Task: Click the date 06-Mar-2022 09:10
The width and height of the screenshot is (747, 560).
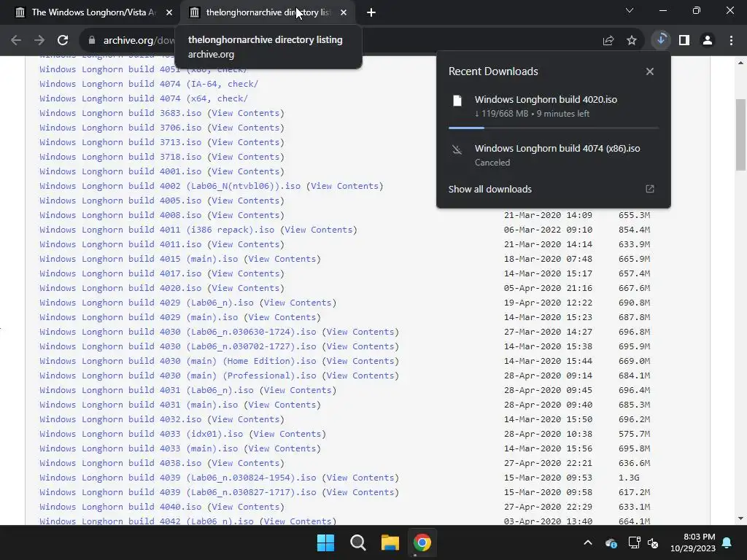Action: (x=548, y=230)
